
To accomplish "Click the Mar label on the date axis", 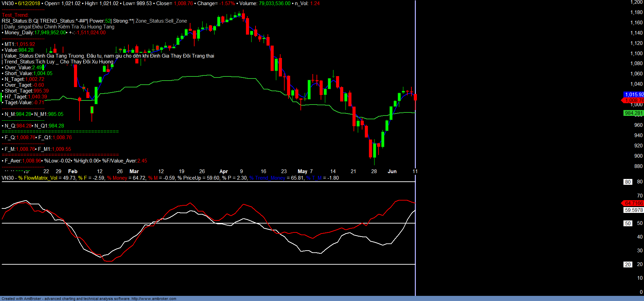I will tap(134, 171).
